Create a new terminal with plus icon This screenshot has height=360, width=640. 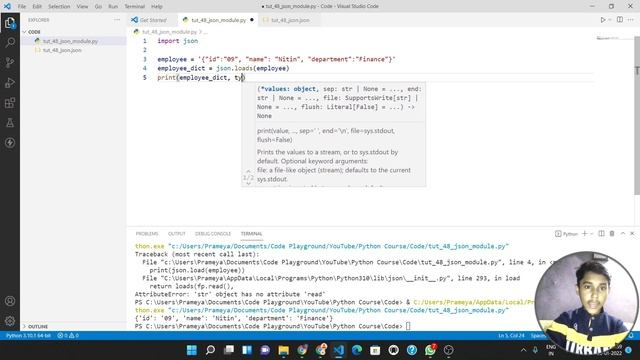(584, 233)
